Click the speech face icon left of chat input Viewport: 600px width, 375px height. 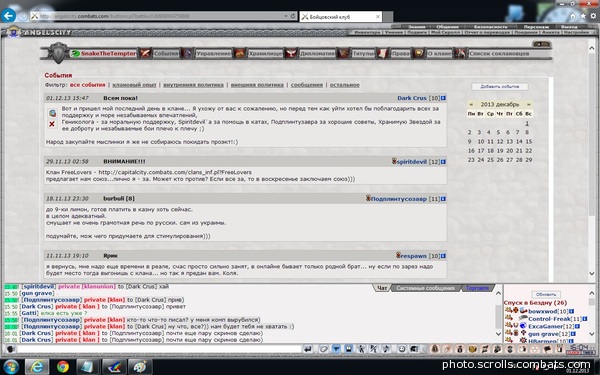10,349
